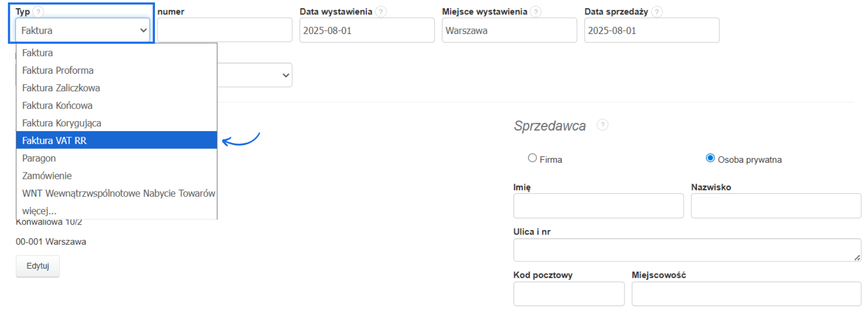Viewport: 868px width, 314px height.
Task: Open help icon beside Sprzedawca heading
Action: click(602, 125)
